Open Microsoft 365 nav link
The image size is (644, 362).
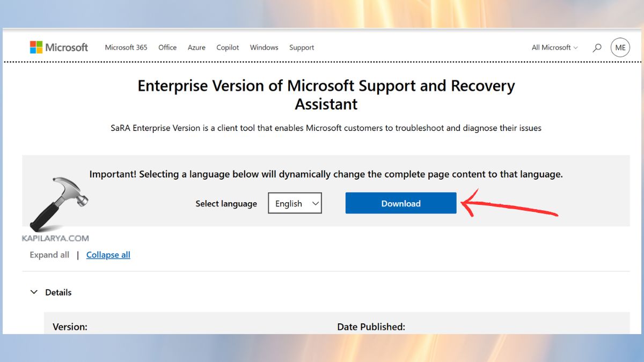tap(126, 47)
